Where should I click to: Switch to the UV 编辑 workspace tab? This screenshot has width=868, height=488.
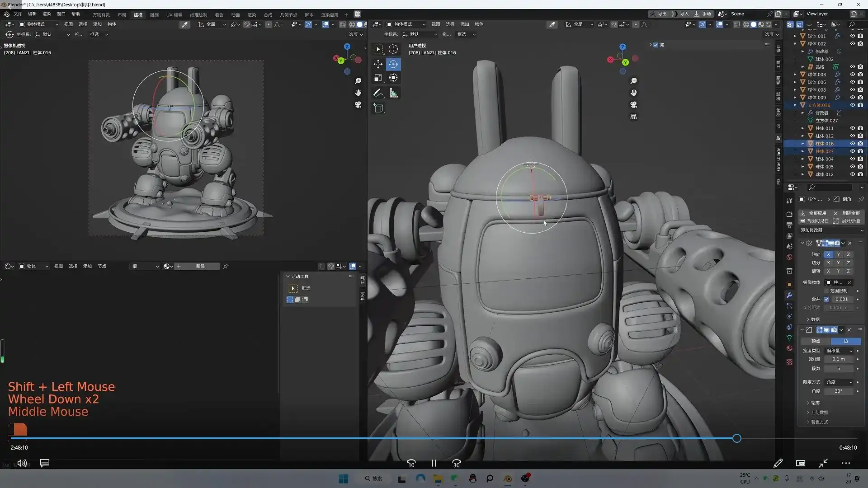174,14
